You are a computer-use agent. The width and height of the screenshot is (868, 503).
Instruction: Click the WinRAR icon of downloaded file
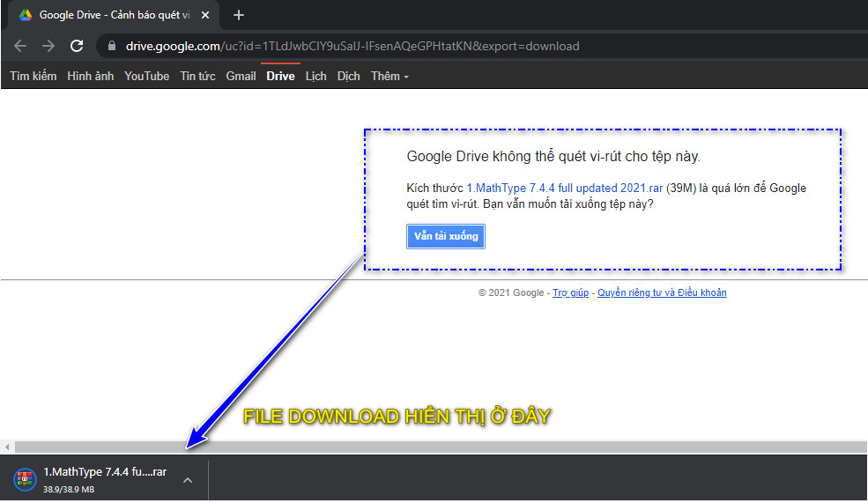[25, 479]
